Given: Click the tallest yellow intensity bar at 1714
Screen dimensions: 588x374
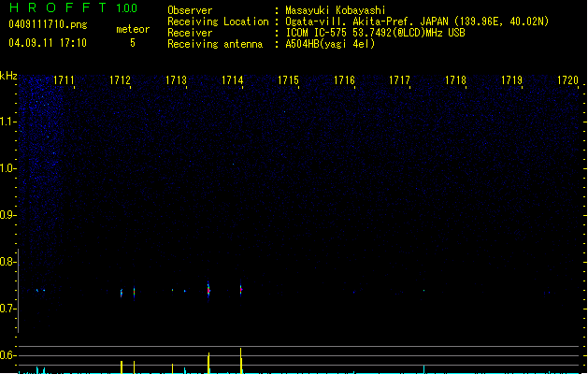Looking at the screenshot, I should point(241,361).
